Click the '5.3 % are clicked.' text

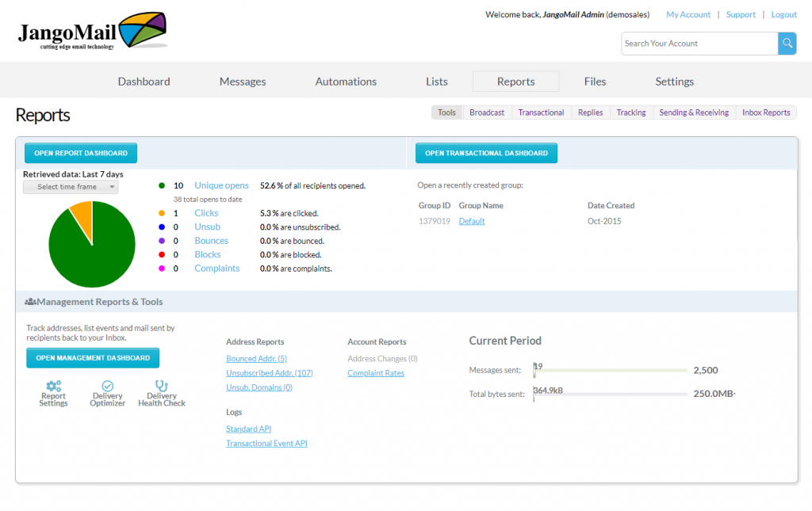289,213
